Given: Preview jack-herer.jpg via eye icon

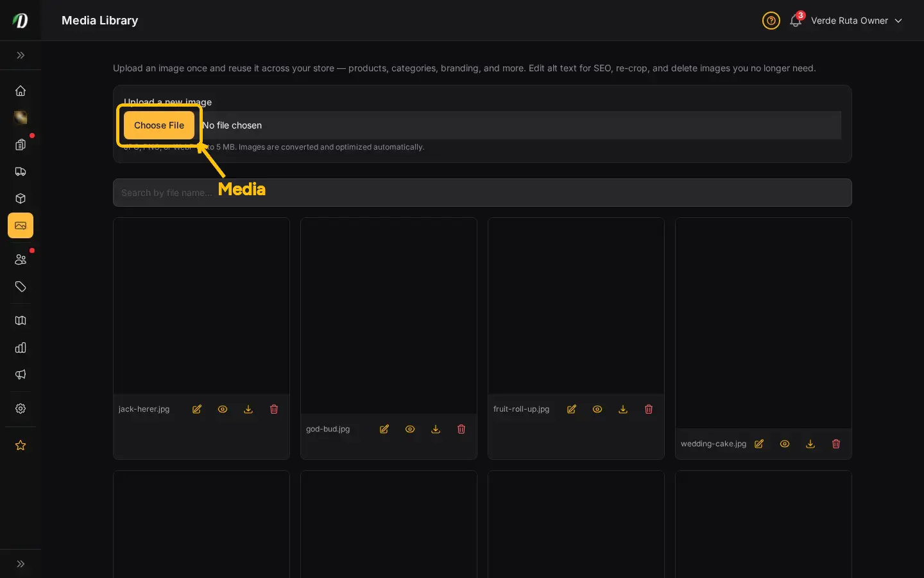Looking at the screenshot, I should (223, 409).
